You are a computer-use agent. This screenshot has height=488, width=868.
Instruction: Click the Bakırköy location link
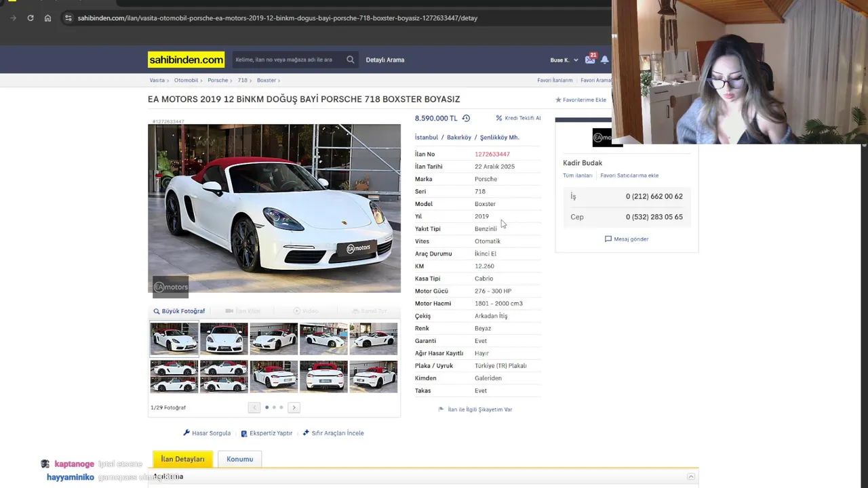[x=459, y=137]
